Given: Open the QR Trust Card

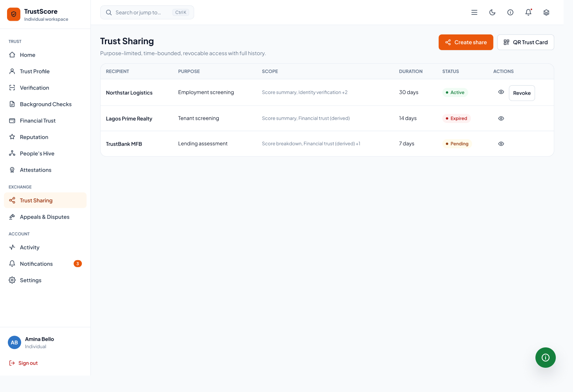Looking at the screenshot, I should pos(526,42).
